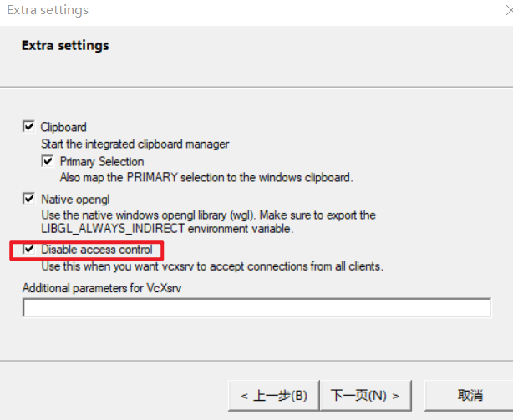Click 'Start the integrated clipboard manager' description
513x420 pixels.
[135, 144]
